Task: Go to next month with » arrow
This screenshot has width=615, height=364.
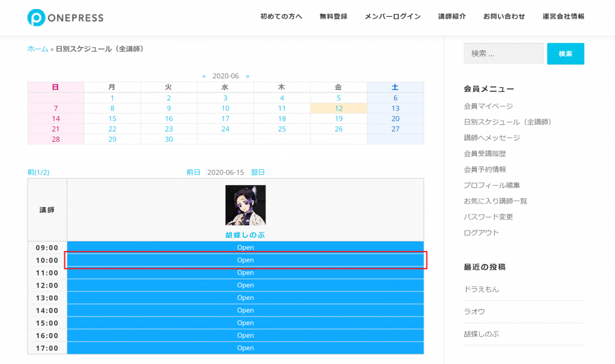Action: 247,76
